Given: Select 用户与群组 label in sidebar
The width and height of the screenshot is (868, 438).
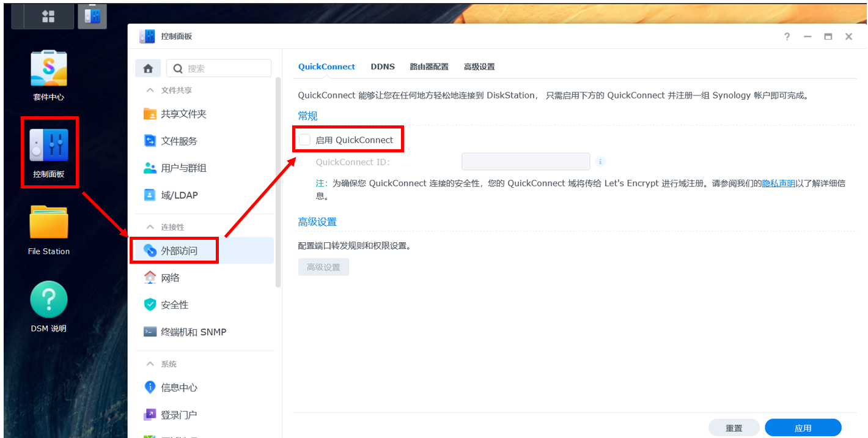Looking at the screenshot, I should (x=183, y=168).
